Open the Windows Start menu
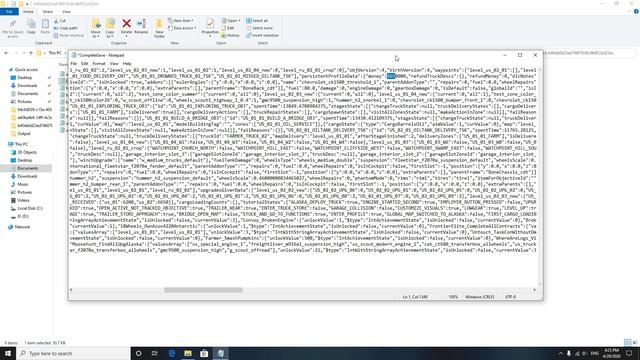 pyautogui.click(x=8, y=353)
